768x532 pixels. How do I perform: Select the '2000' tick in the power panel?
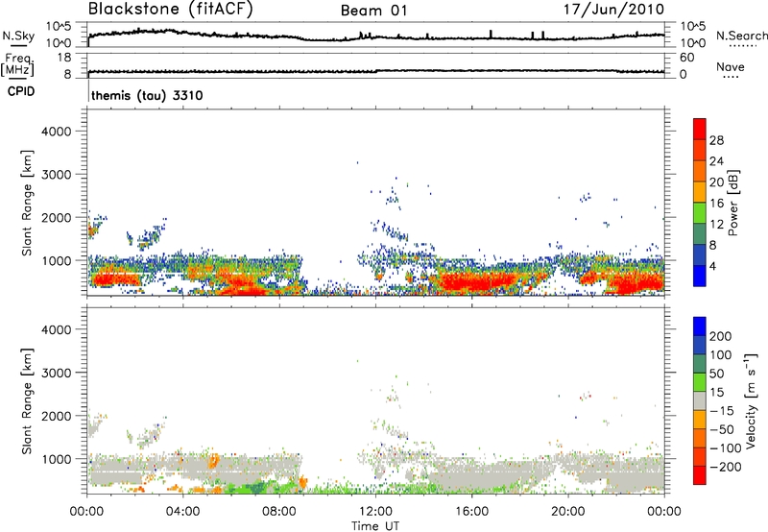point(57,217)
